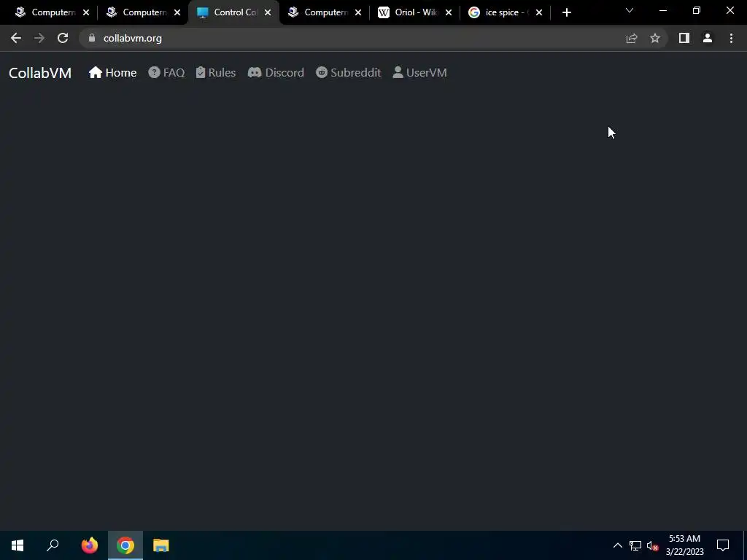Close the second Computern tab

[x=177, y=13]
